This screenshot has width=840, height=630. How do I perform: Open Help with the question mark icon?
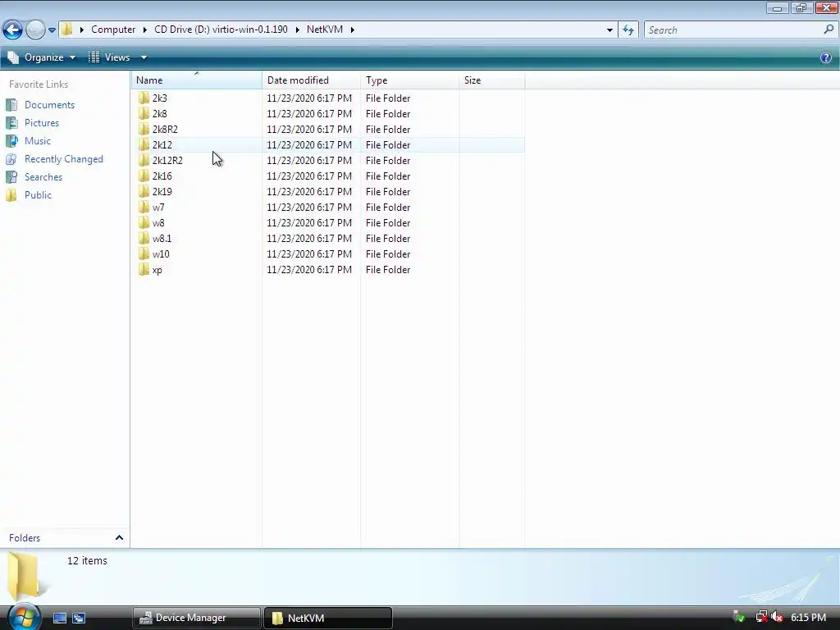(x=826, y=57)
